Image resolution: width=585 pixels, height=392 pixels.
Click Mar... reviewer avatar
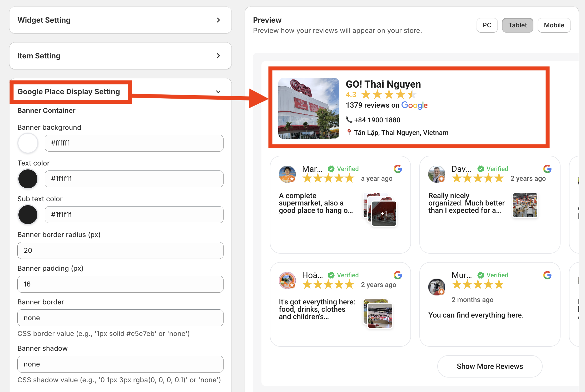coord(287,174)
